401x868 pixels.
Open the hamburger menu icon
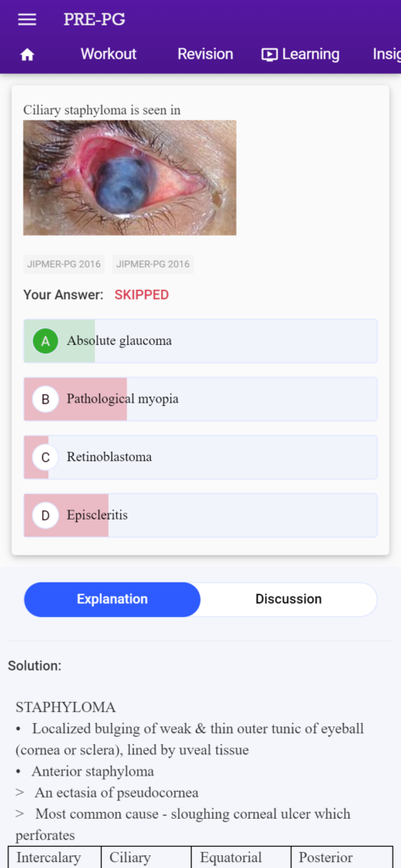tap(27, 19)
